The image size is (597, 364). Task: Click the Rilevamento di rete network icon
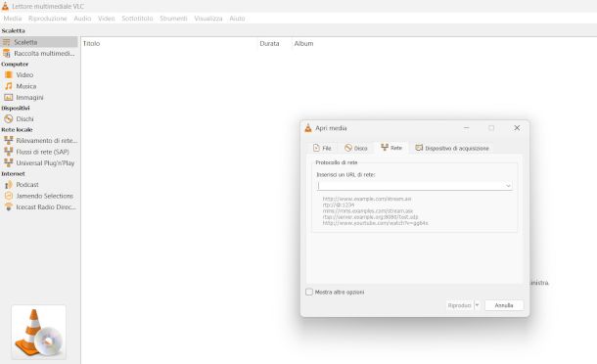pos(9,141)
